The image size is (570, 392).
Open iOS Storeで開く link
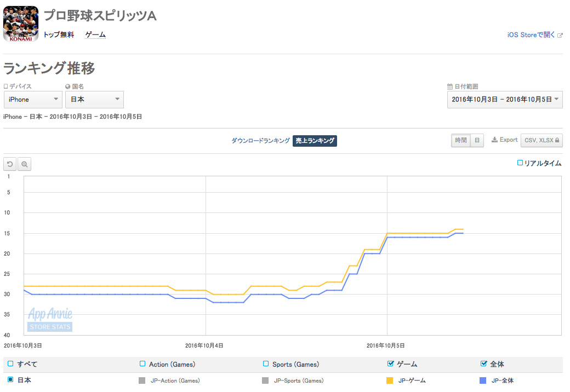click(531, 35)
